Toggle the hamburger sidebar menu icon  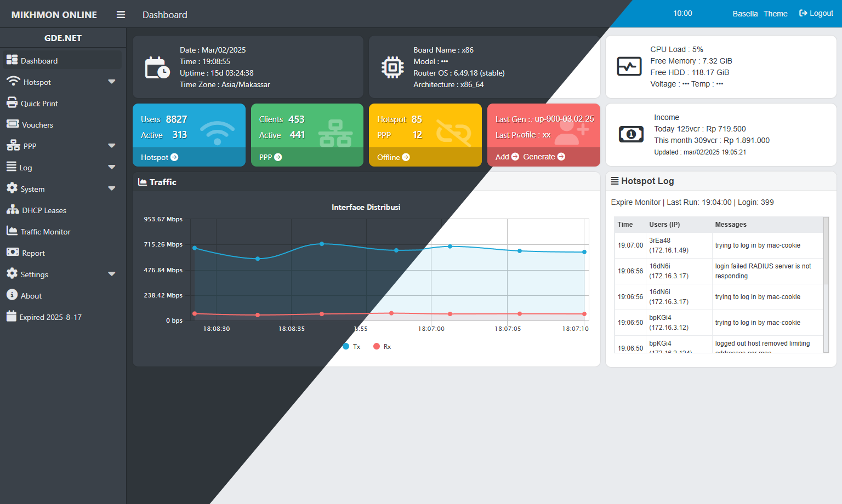[x=121, y=15]
